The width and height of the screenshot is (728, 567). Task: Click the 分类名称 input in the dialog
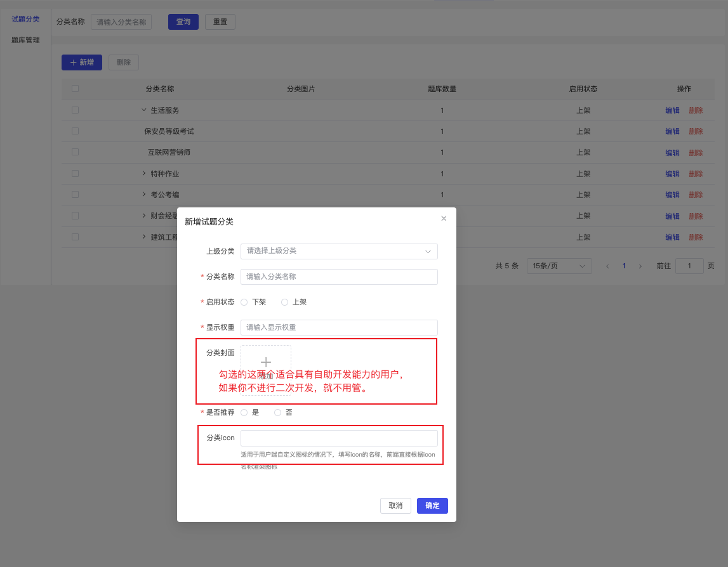coord(339,277)
